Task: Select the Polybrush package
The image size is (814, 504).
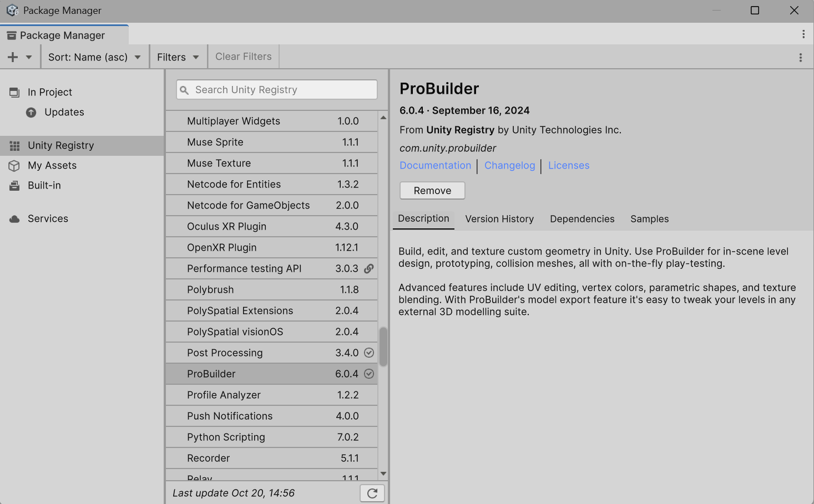Action: point(271,289)
